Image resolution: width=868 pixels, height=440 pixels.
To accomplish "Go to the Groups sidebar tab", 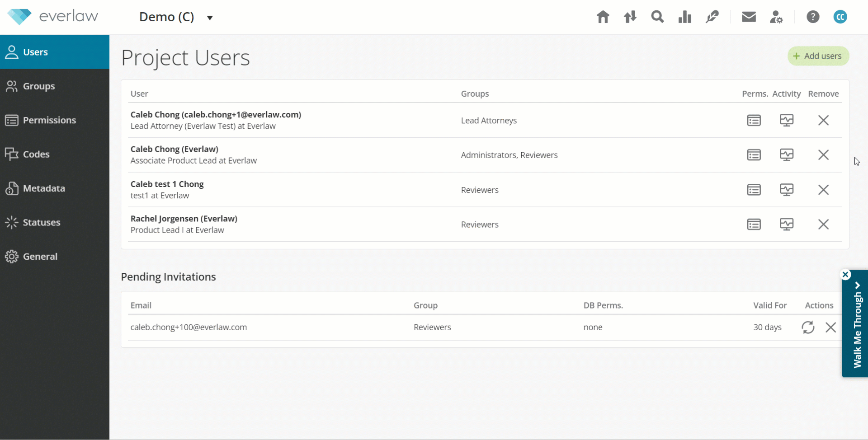I will 55,86.
